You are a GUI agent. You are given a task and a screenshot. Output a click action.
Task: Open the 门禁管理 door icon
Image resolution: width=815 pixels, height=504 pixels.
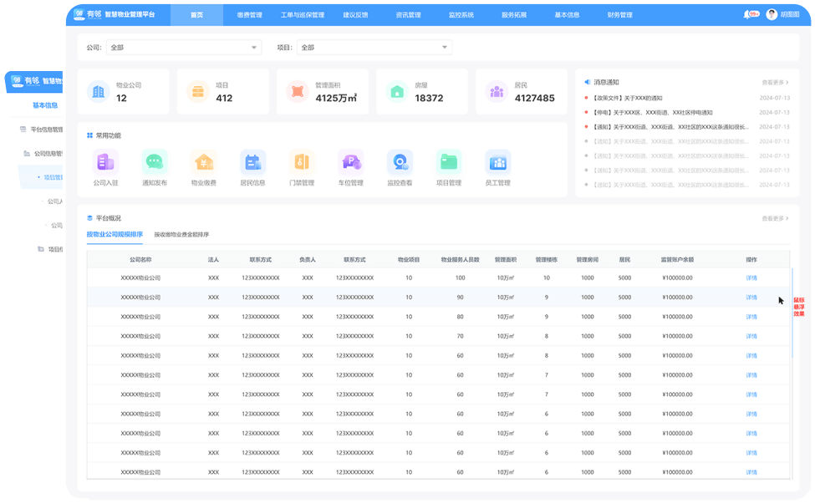click(x=302, y=162)
